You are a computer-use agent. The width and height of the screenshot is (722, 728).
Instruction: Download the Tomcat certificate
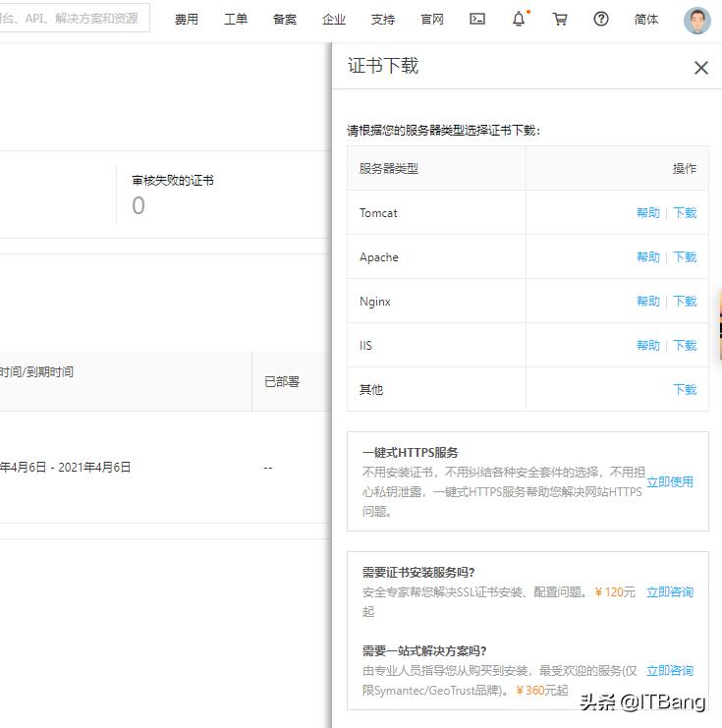point(685,213)
